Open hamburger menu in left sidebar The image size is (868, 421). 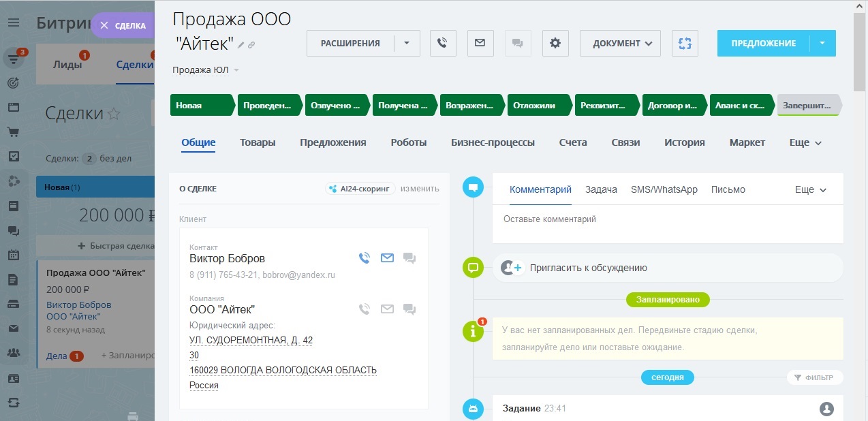tap(14, 23)
